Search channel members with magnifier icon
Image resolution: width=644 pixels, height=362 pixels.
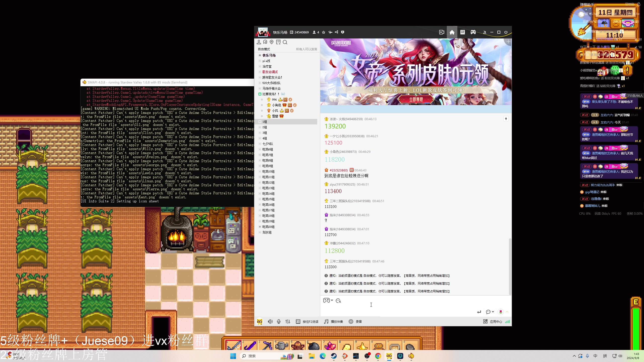click(285, 42)
